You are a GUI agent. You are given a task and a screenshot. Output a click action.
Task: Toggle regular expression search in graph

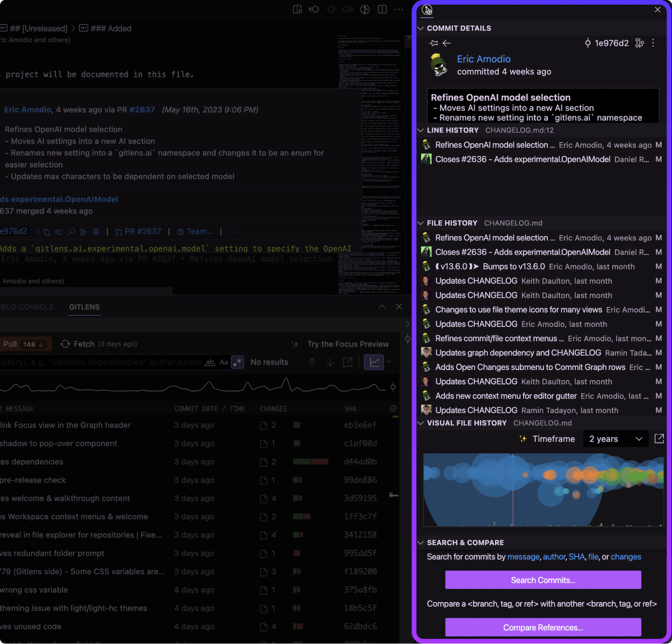tap(238, 362)
